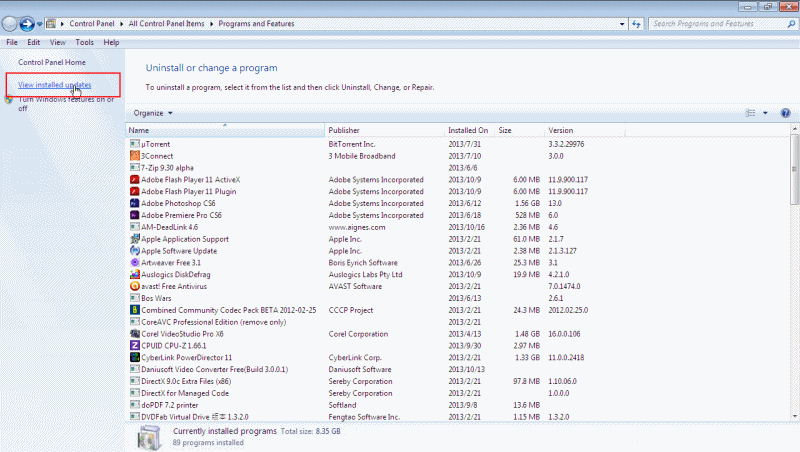Open the View menu

(x=58, y=42)
